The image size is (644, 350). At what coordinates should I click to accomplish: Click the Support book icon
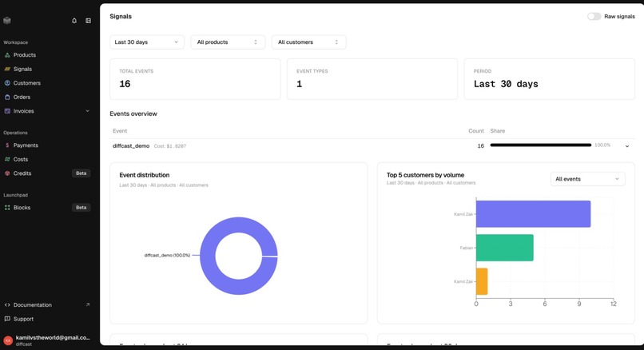(x=7, y=319)
